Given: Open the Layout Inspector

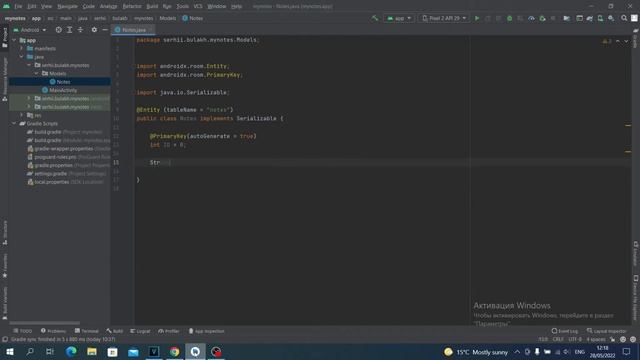Looking at the screenshot, I should [606, 331].
